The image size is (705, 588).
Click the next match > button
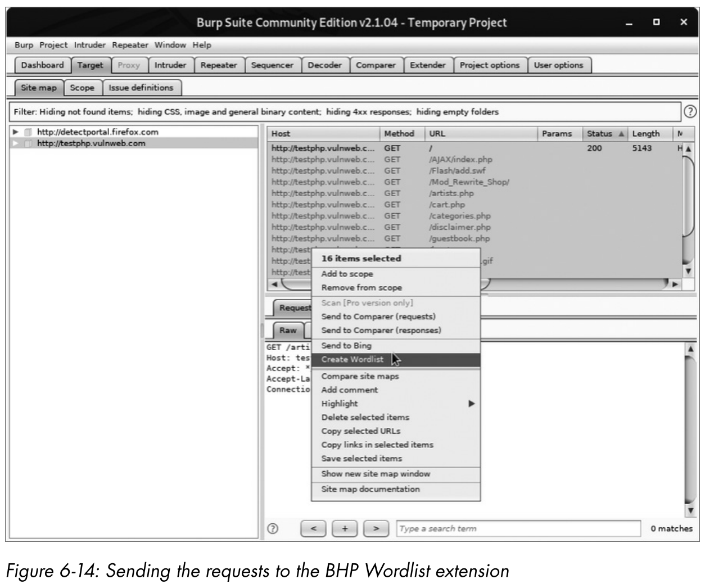(x=376, y=528)
